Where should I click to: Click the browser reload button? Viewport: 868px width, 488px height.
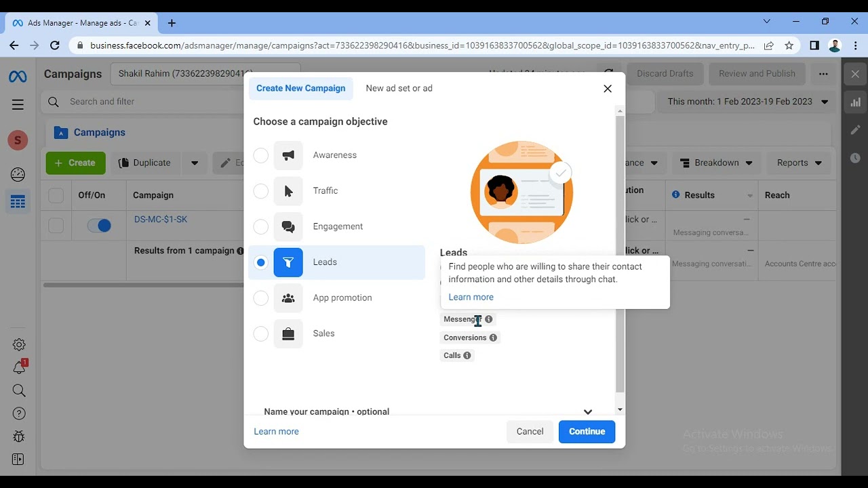tap(55, 45)
